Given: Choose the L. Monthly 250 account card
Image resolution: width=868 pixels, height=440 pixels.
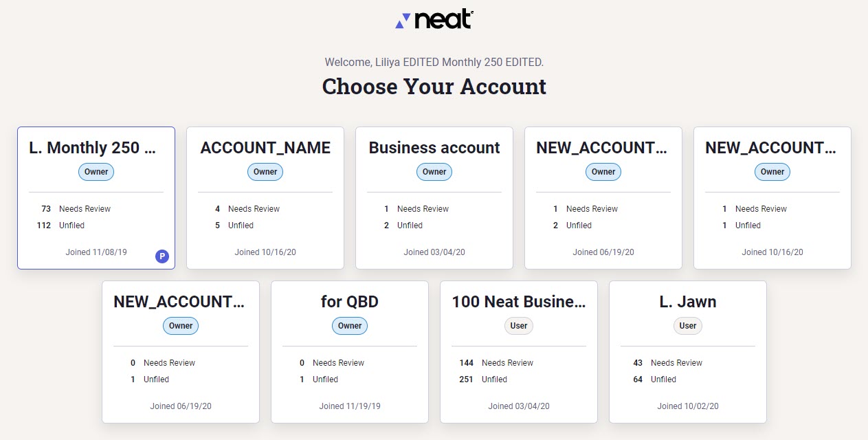Looking at the screenshot, I should click(96, 198).
